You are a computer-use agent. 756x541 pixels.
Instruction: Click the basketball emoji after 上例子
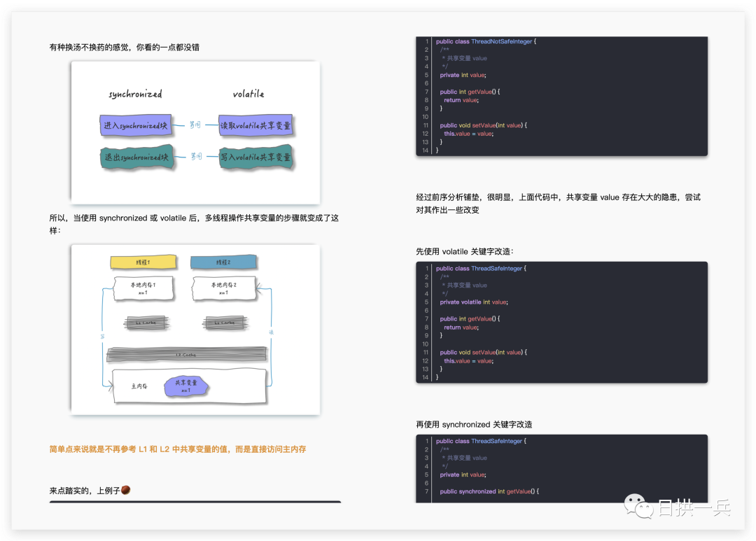pos(126,490)
